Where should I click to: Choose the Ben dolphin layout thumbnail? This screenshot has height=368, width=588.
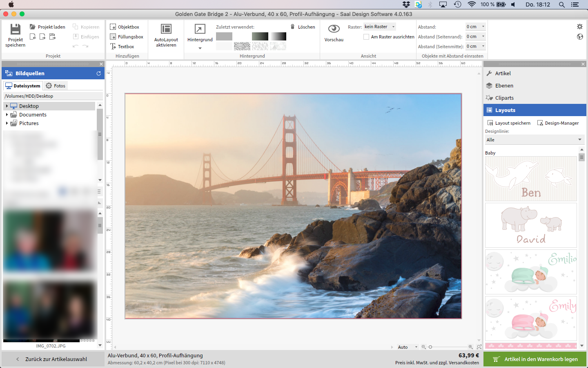click(530, 179)
